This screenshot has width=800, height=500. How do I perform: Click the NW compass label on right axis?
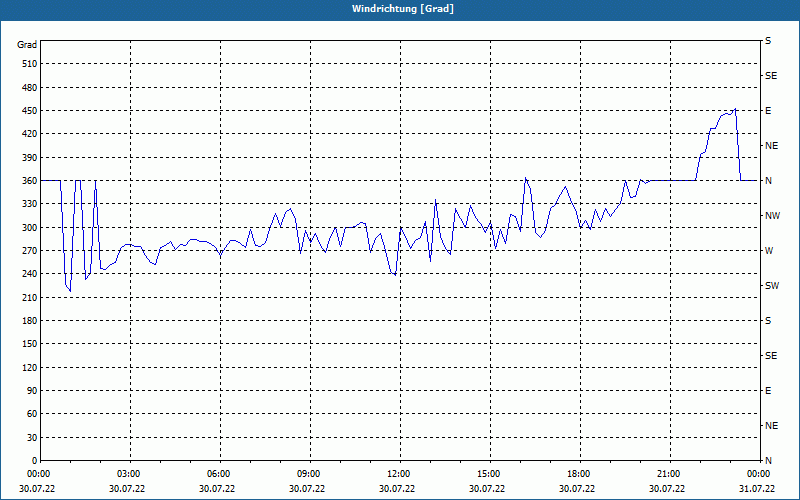(772, 216)
